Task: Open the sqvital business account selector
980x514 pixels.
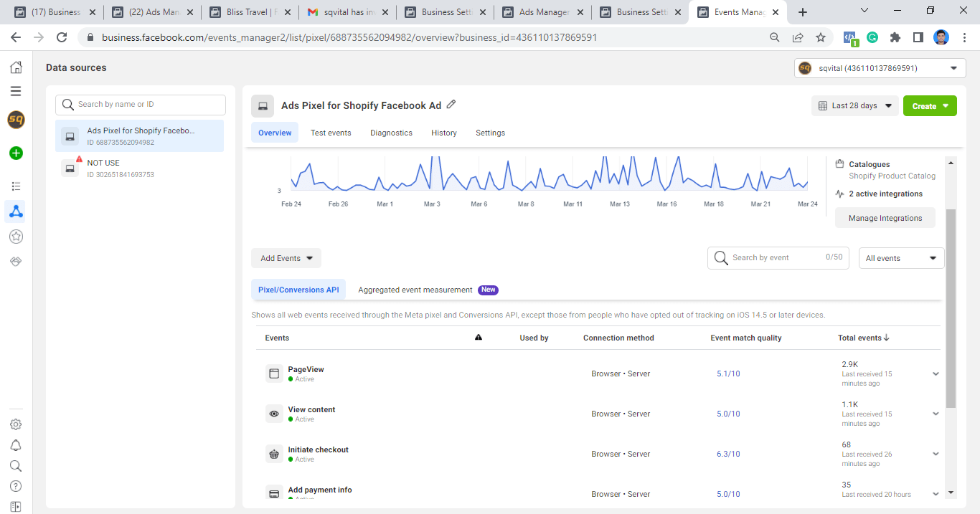Action: (x=880, y=68)
